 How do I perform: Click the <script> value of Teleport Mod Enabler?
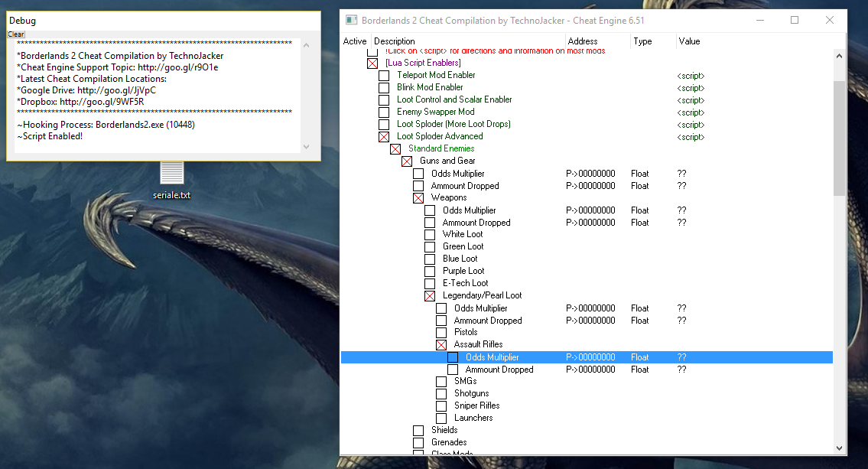tap(691, 76)
